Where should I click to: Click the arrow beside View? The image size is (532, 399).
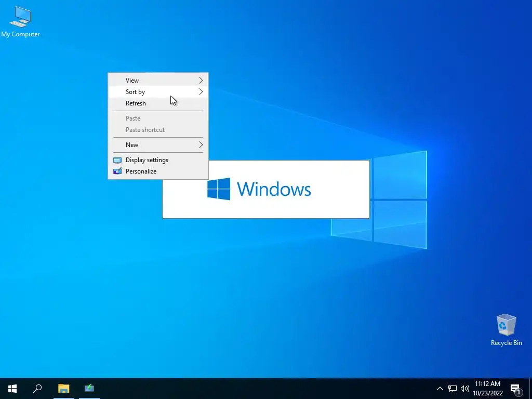click(x=201, y=81)
